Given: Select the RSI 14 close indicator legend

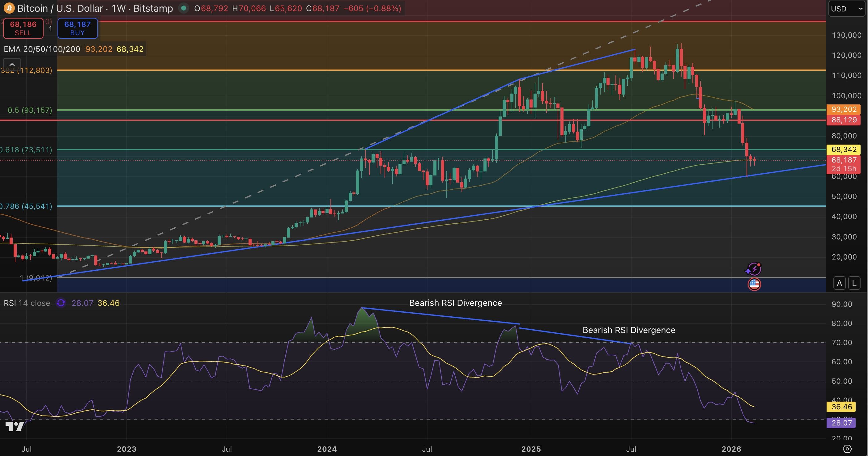Looking at the screenshot, I should tap(27, 303).
